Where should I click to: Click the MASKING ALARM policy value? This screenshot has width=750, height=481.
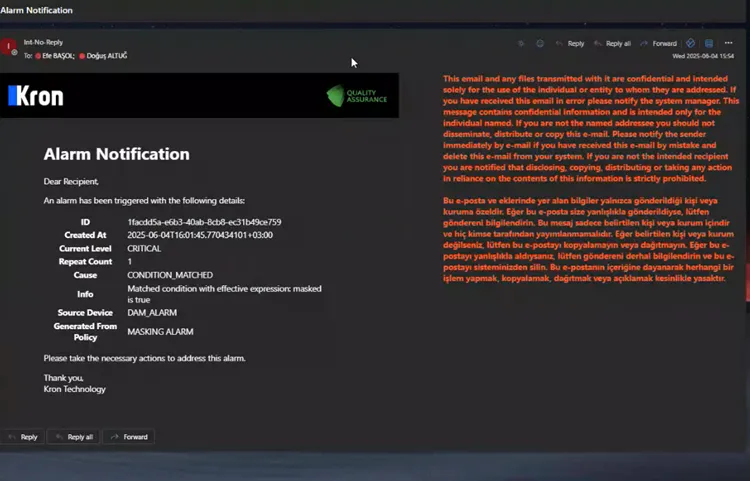click(160, 331)
